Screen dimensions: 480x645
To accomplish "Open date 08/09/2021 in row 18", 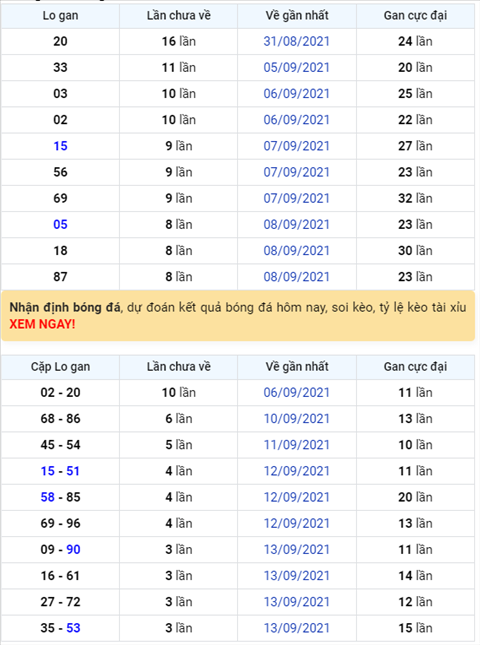I will click(297, 251).
